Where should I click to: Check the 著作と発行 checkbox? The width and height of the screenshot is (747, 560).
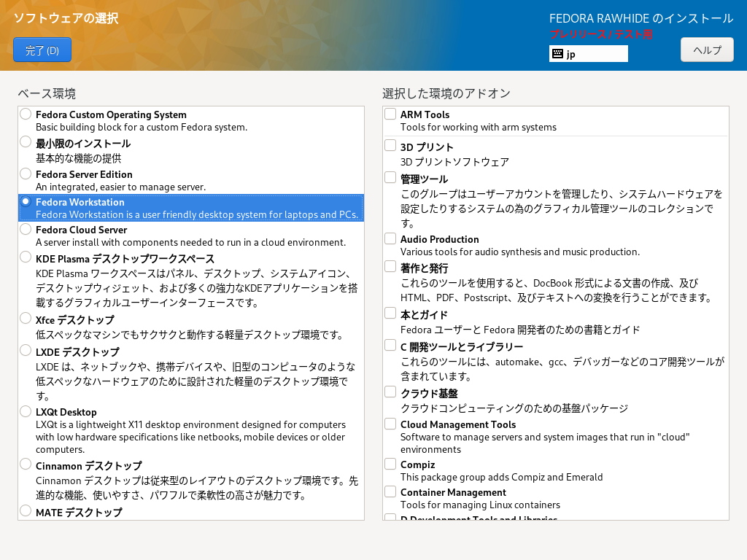[390, 267]
